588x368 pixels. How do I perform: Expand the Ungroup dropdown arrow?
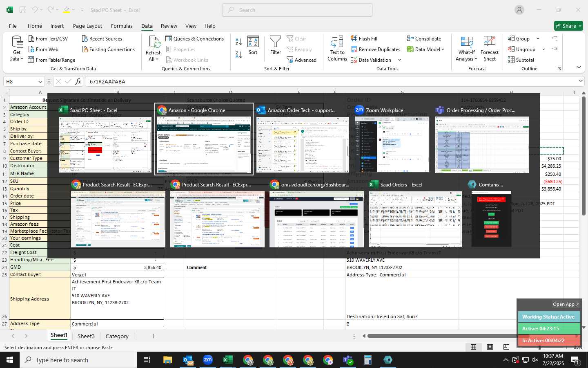(543, 49)
